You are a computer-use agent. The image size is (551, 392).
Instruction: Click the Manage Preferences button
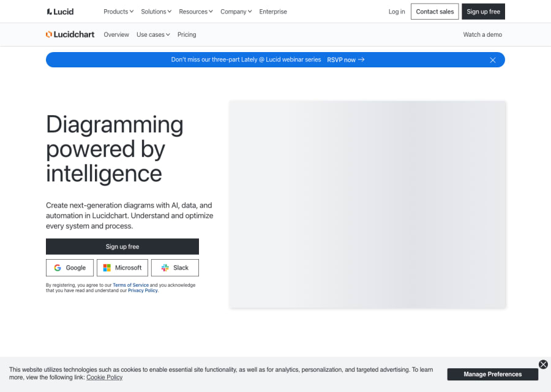click(x=492, y=374)
